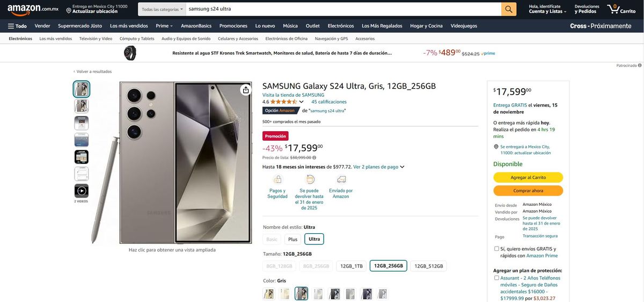Open Celulares y Accesorios subcategory
The image size is (644, 302).
click(x=238, y=39)
